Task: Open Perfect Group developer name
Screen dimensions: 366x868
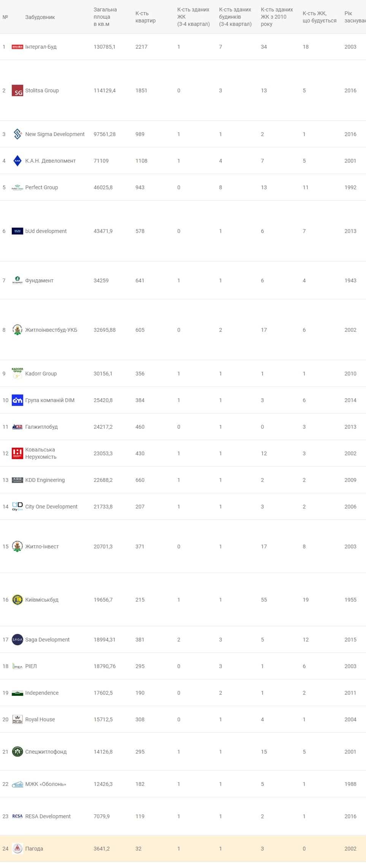Action: point(41,187)
